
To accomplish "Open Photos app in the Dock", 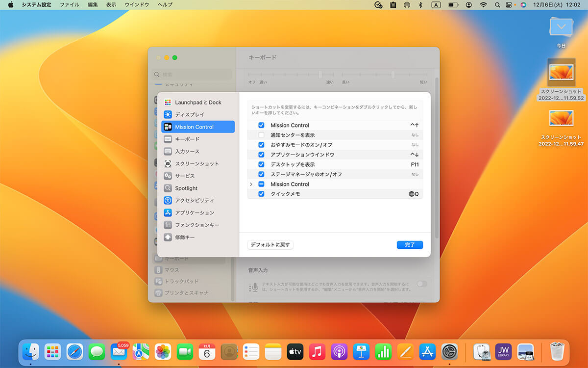I will tap(163, 351).
